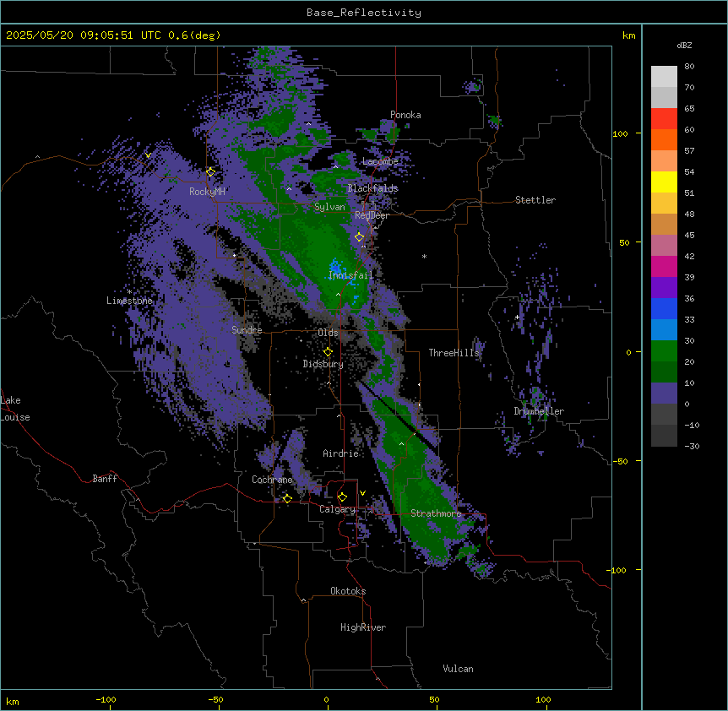The width and height of the screenshot is (728, 711).
Task: Click the Vulcan town label
Action: point(458,669)
